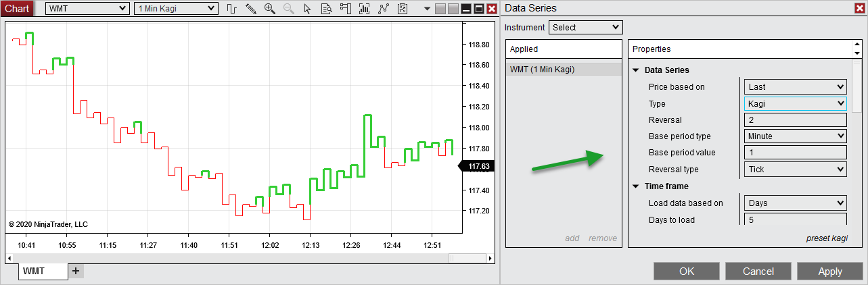Screen dimensions: 868x285
Task: Collapse the Time frame section
Action: 636,186
